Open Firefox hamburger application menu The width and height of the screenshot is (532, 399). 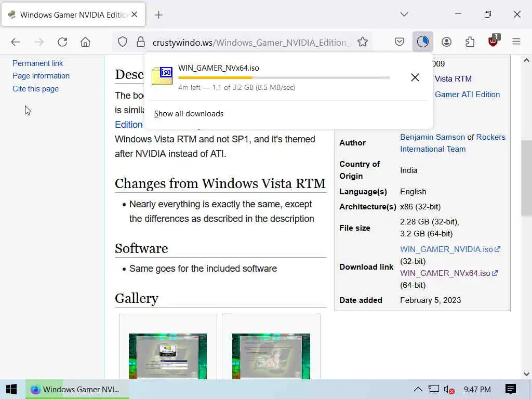point(516,42)
